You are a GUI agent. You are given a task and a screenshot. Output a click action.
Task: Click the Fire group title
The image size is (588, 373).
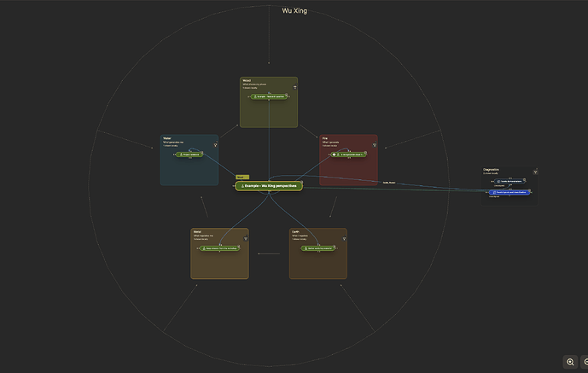click(x=325, y=138)
